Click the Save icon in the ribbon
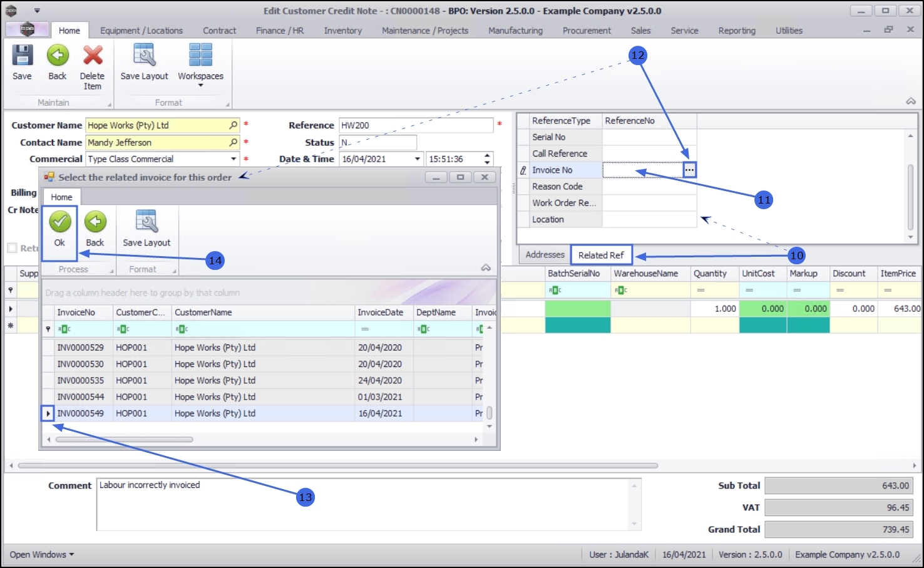Image resolution: width=924 pixels, height=568 pixels. [x=22, y=56]
